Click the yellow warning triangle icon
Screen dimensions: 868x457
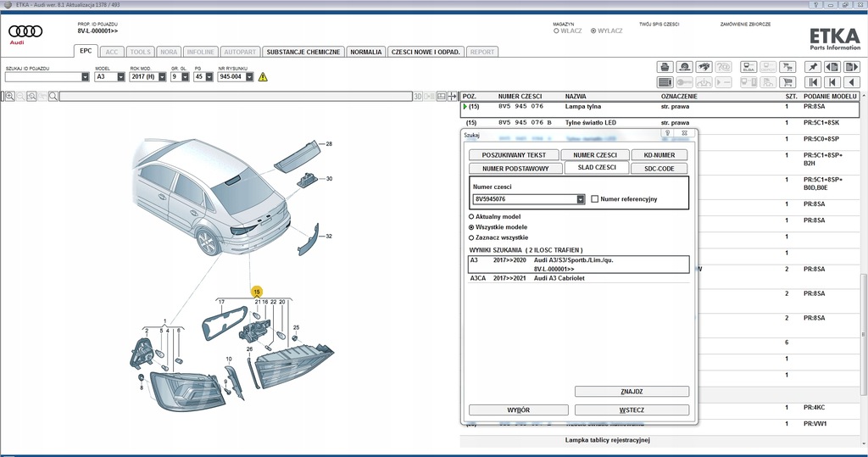(263, 77)
